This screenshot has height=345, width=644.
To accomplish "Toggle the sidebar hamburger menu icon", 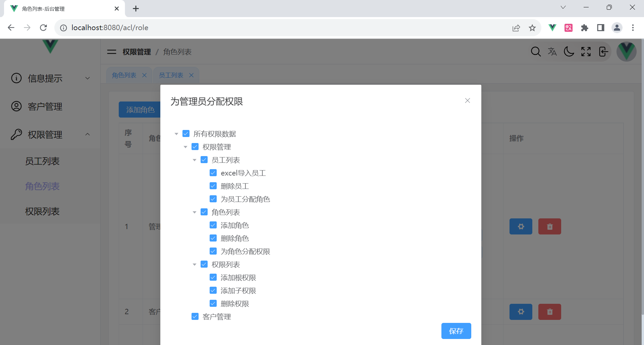I will 111,52.
